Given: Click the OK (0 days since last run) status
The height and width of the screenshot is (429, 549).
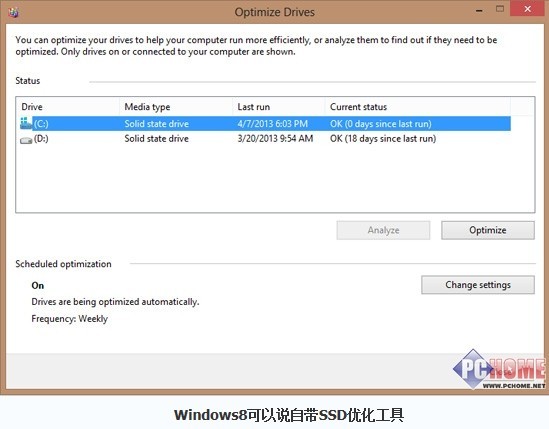Looking at the screenshot, I should pyautogui.click(x=381, y=124).
